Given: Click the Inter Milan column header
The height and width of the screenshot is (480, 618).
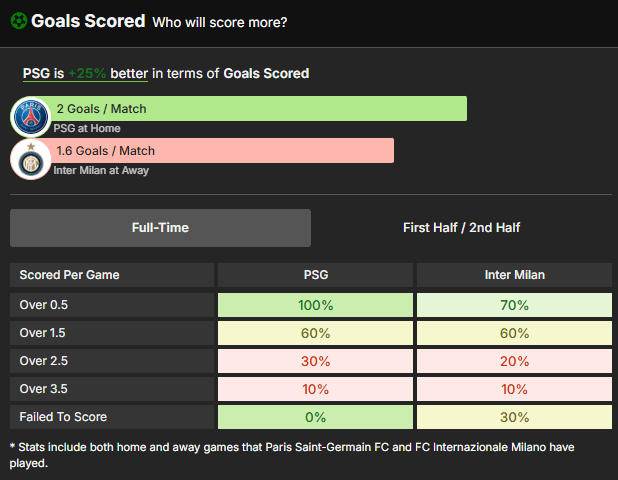Looking at the screenshot, I should click(x=514, y=275).
